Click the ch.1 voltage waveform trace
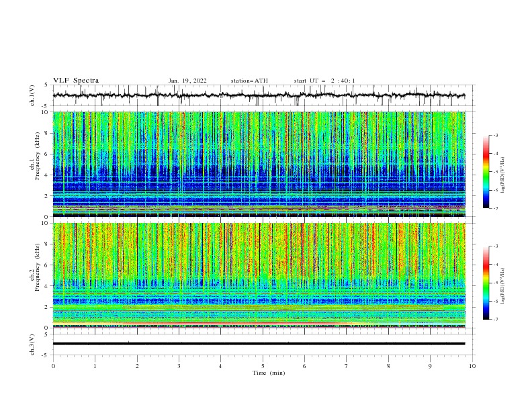532x411 pixels. [259, 95]
